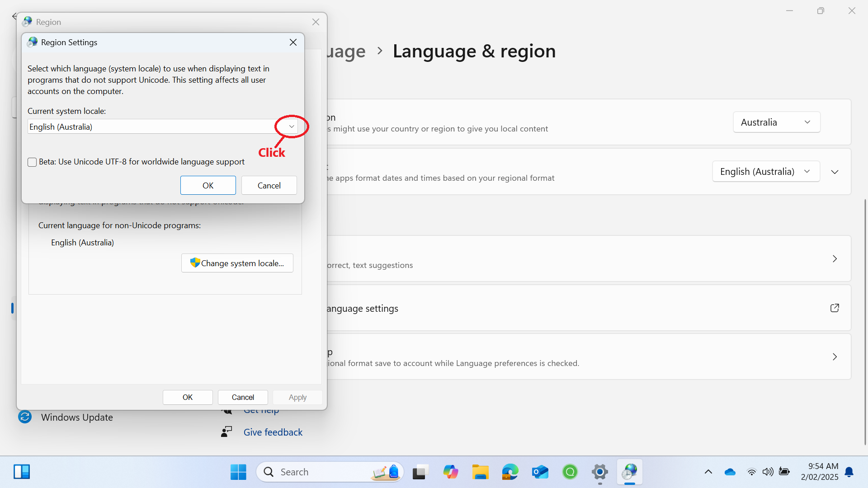This screenshot has height=488, width=868.
Task: Open the notification bell icon
Action: [x=849, y=472]
